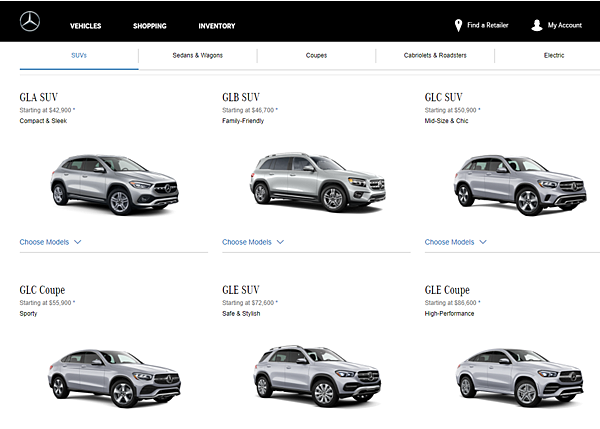Click the 'High-Performance' description
The width and height of the screenshot is (600, 429).
(449, 314)
